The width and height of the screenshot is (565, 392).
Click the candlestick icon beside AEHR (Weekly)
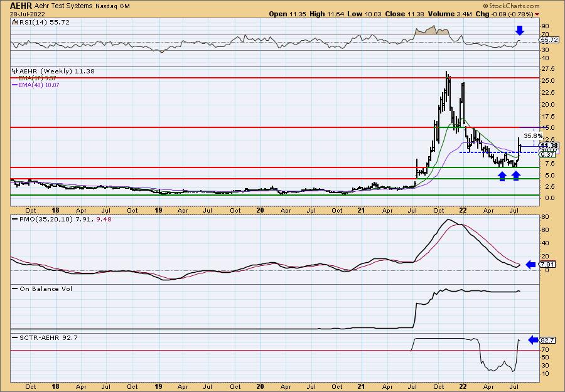(x=15, y=72)
